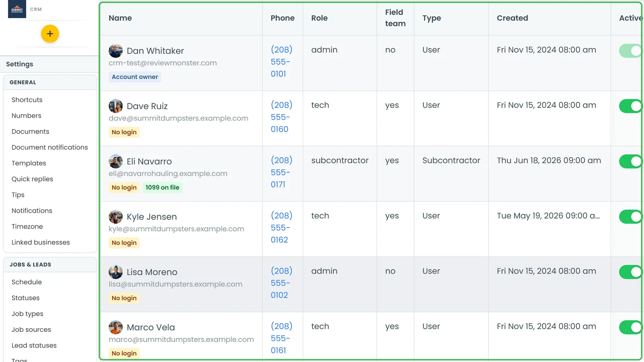Click the 1099 on file badge
The image size is (644, 362).
[163, 187]
